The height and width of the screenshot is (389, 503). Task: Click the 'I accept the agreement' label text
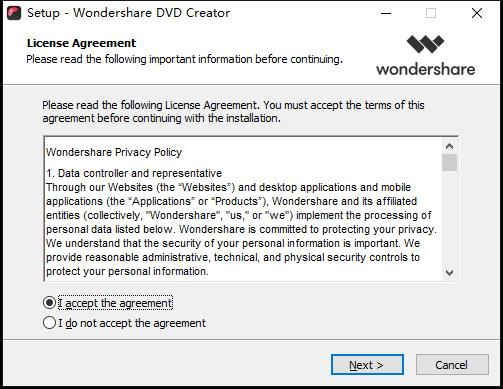click(x=115, y=303)
